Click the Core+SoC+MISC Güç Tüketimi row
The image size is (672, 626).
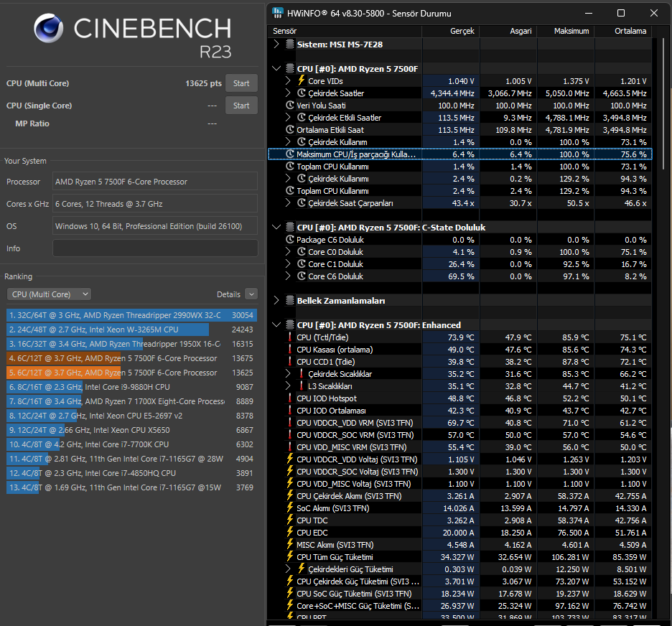coord(460,605)
